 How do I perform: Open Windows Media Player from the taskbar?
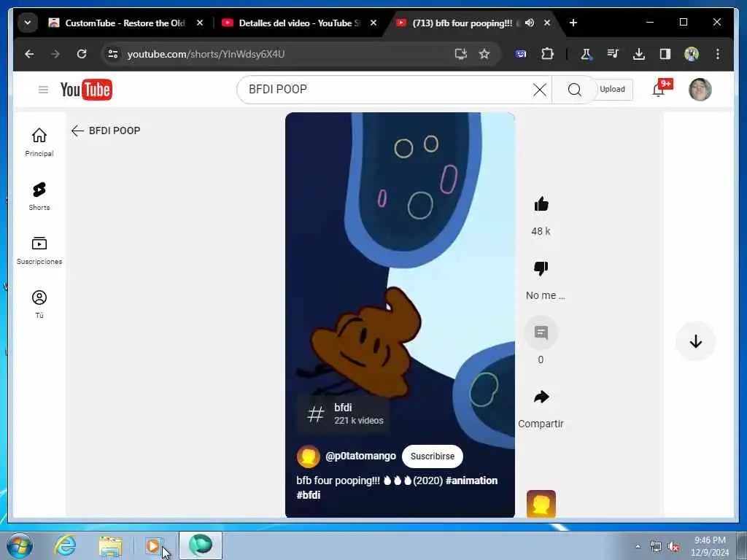[153, 545]
